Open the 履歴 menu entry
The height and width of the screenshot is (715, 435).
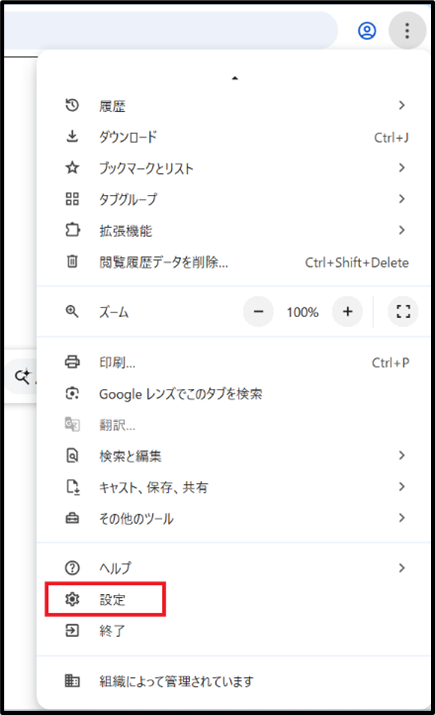[x=233, y=106]
